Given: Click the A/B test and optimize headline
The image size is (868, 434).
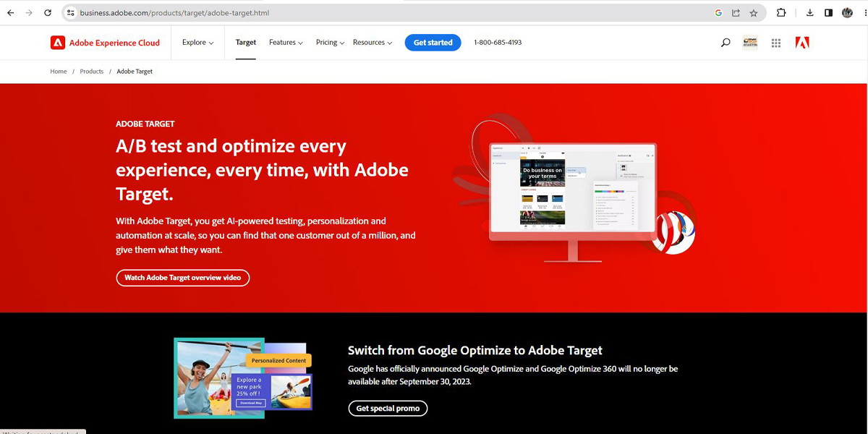Looking at the screenshot, I should click(262, 170).
